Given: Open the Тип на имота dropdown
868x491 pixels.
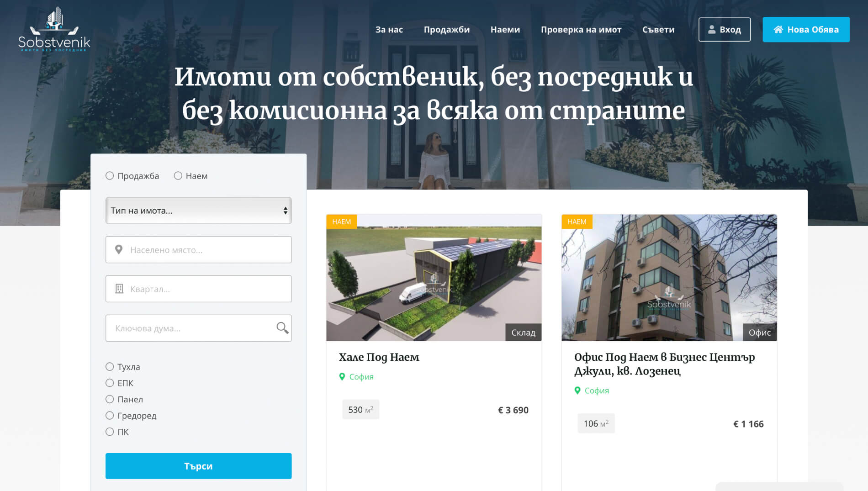Looking at the screenshot, I should click(198, 211).
